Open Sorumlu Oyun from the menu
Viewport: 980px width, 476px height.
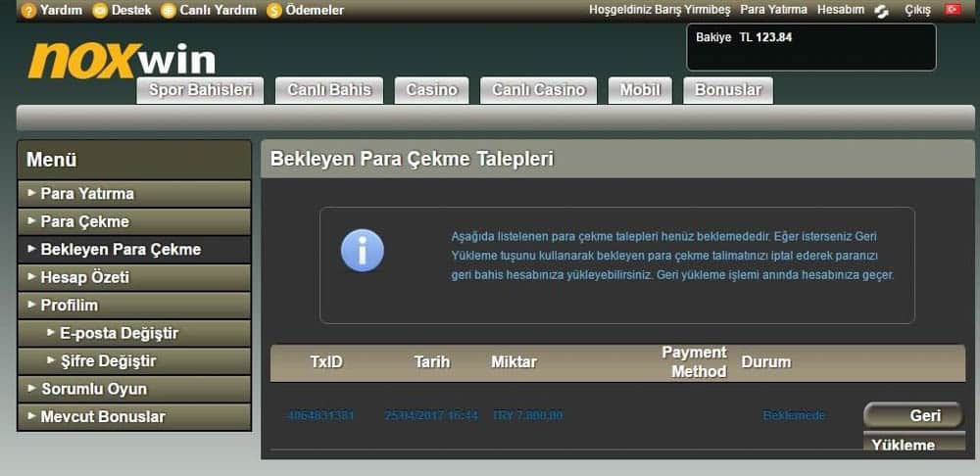pos(134,389)
